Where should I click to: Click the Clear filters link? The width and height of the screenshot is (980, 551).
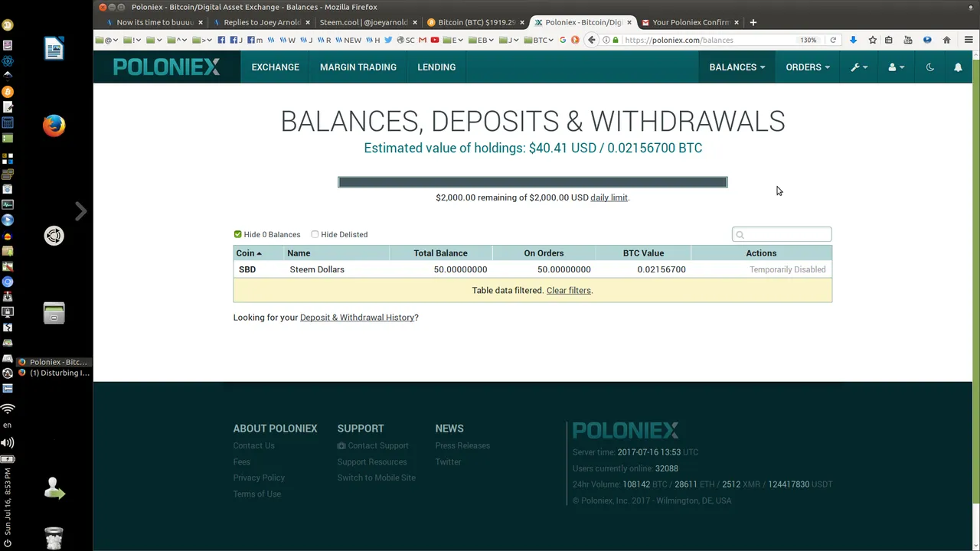tap(568, 290)
